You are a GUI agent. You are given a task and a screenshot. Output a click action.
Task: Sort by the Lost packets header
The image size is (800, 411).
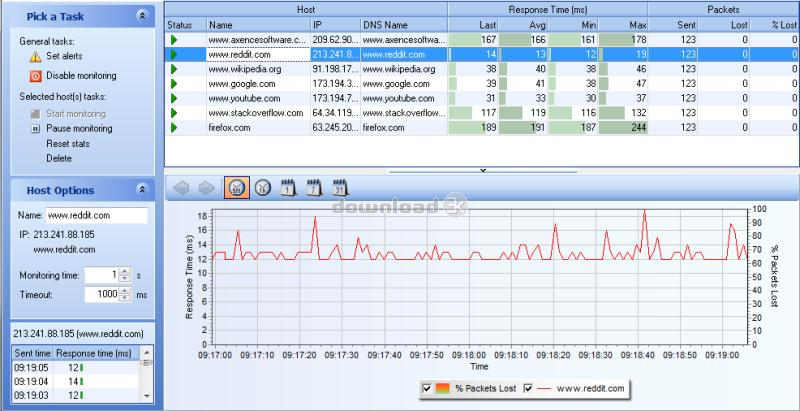(x=723, y=25)
